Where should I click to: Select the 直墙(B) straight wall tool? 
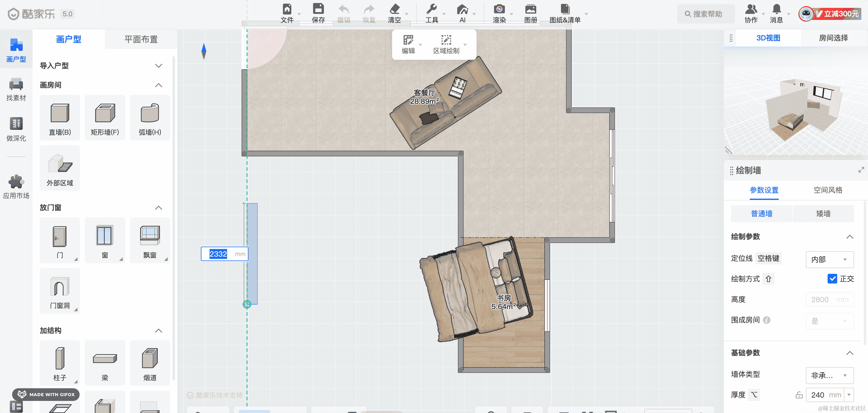point(60,117)
